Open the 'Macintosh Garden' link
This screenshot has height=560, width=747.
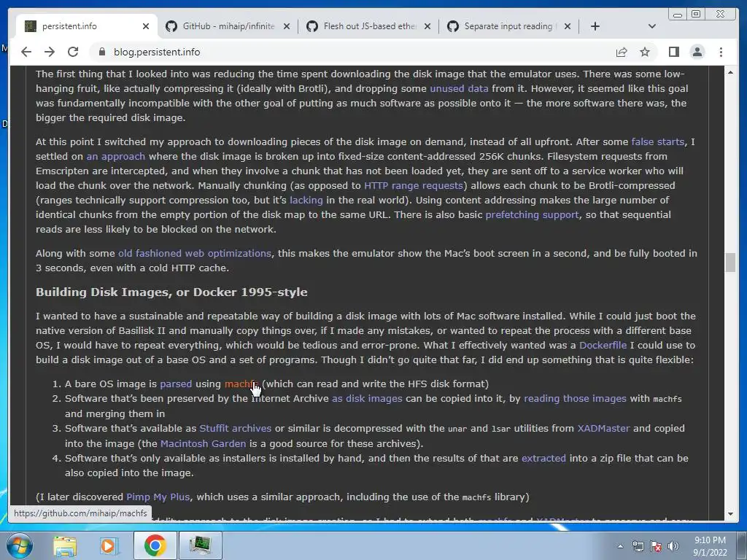point(203,444)
